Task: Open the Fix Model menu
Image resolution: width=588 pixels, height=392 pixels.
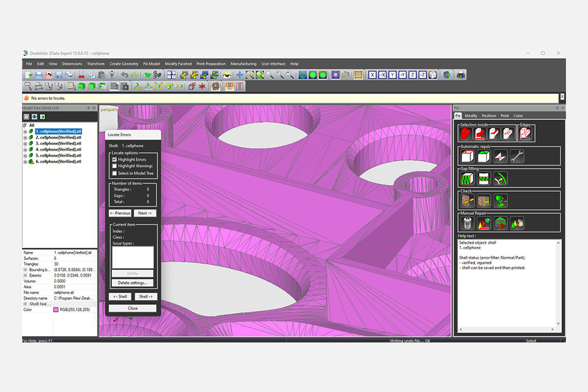Action: (x=151, y=64)
